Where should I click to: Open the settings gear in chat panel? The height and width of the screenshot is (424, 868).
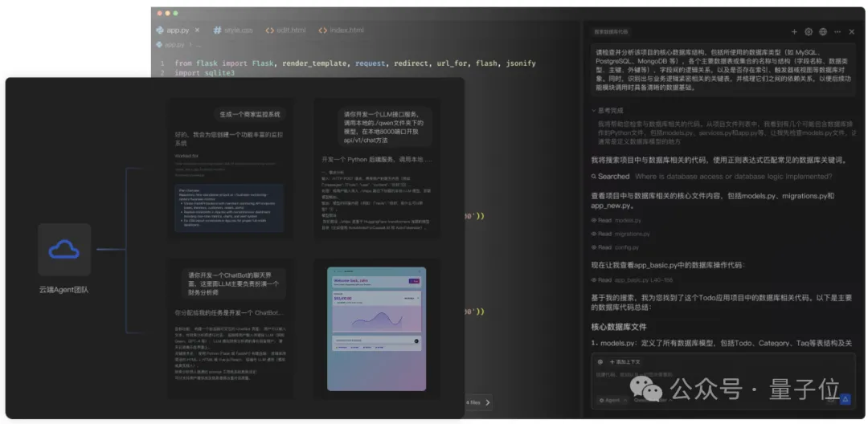[x=809, y=32]
